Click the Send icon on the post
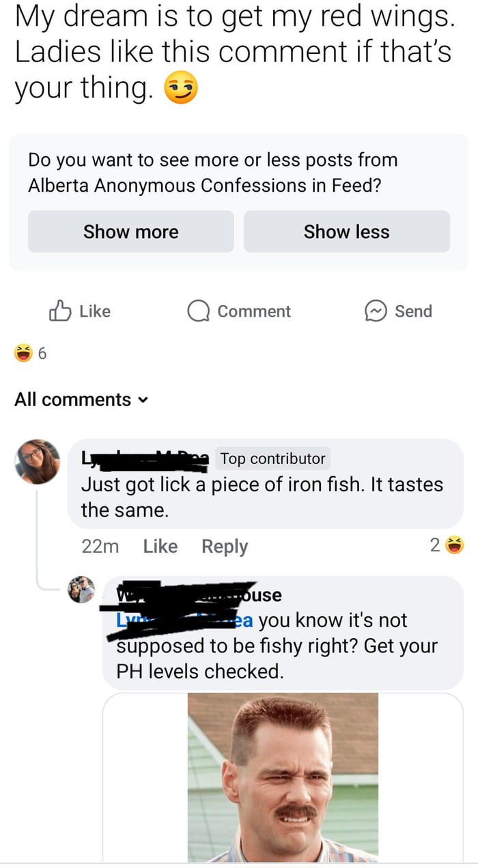Screen dimensions: 478x868 pos(378,311)
